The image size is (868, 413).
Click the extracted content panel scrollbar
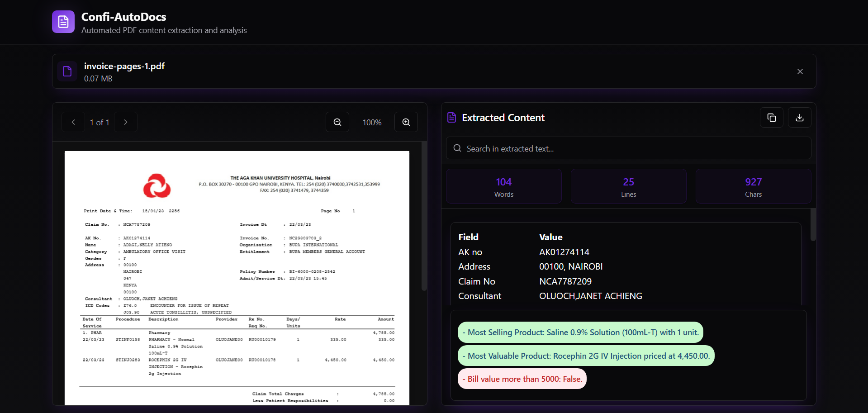tap(813, 225)
